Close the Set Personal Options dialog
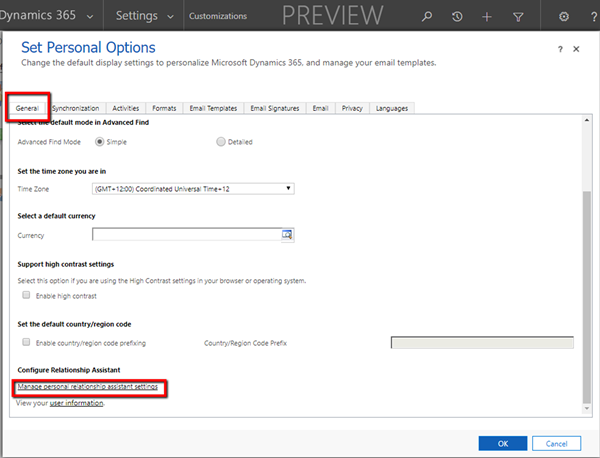Screen dimensions: 600x458 tap(576, 49)
